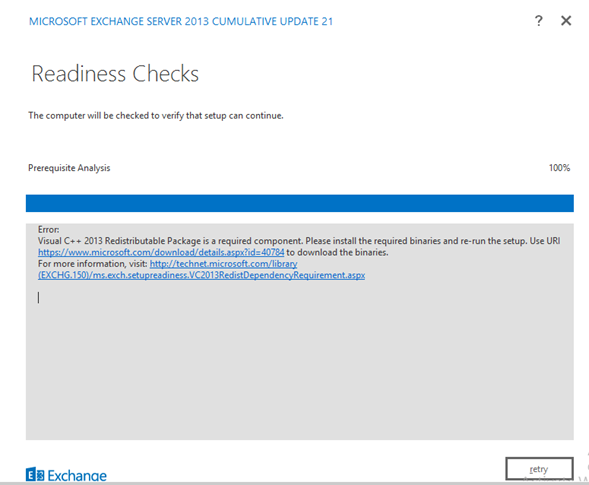The width and height of the screenshot is (589, 485).
Task: Open the download details id=40784 link
Action: [161, 252]
